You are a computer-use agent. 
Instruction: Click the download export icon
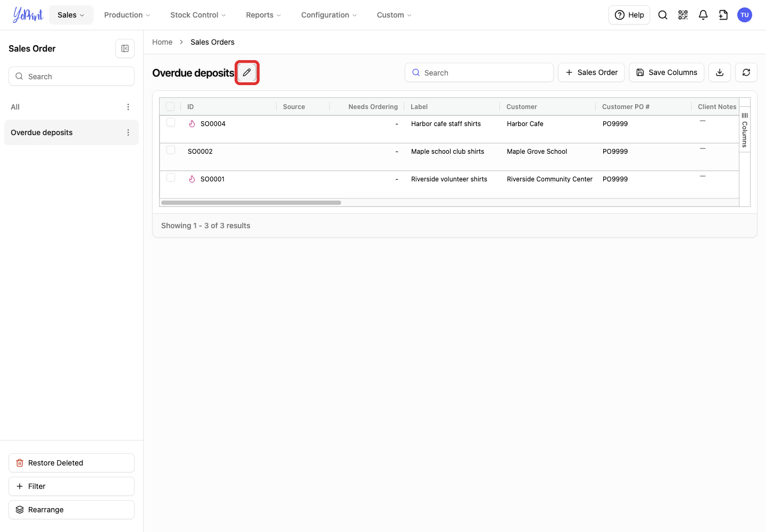tap(720, 72)
